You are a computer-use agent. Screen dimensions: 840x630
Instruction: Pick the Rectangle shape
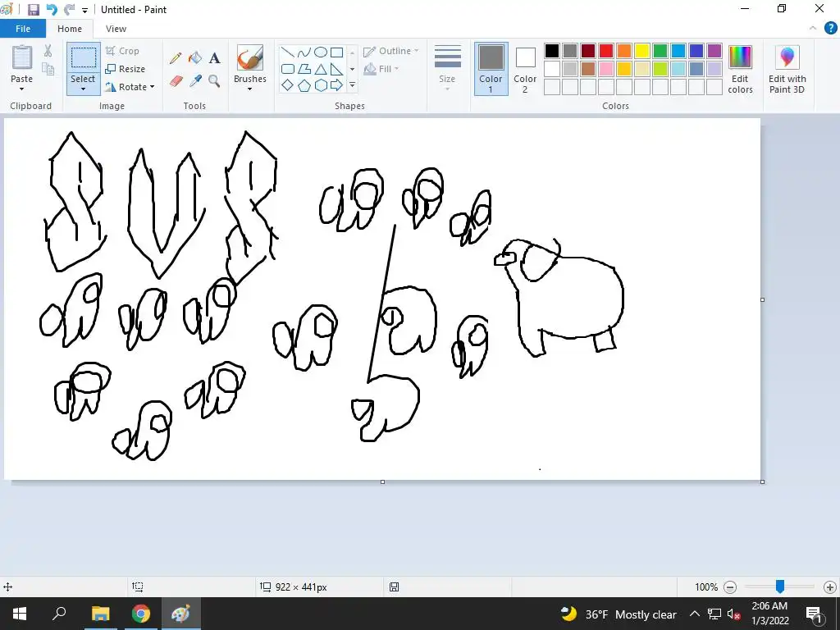click(x=337, y=52)
